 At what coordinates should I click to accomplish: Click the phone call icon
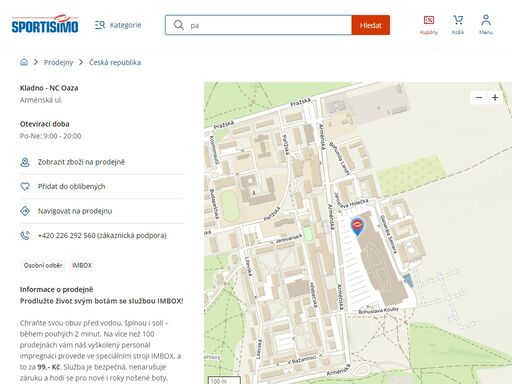(25, 235)
